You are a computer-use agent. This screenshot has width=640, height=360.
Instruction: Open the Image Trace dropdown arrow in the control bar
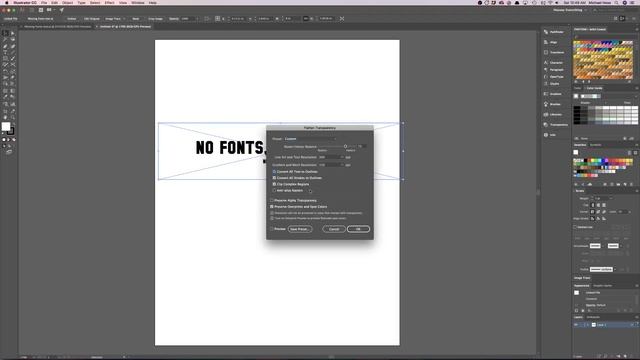click(x=124, y=19)
